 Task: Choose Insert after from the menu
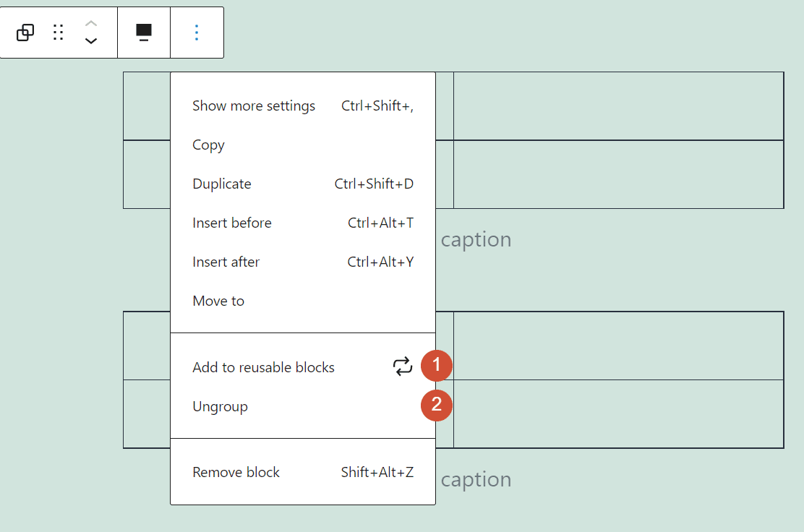tap(226, 262)
